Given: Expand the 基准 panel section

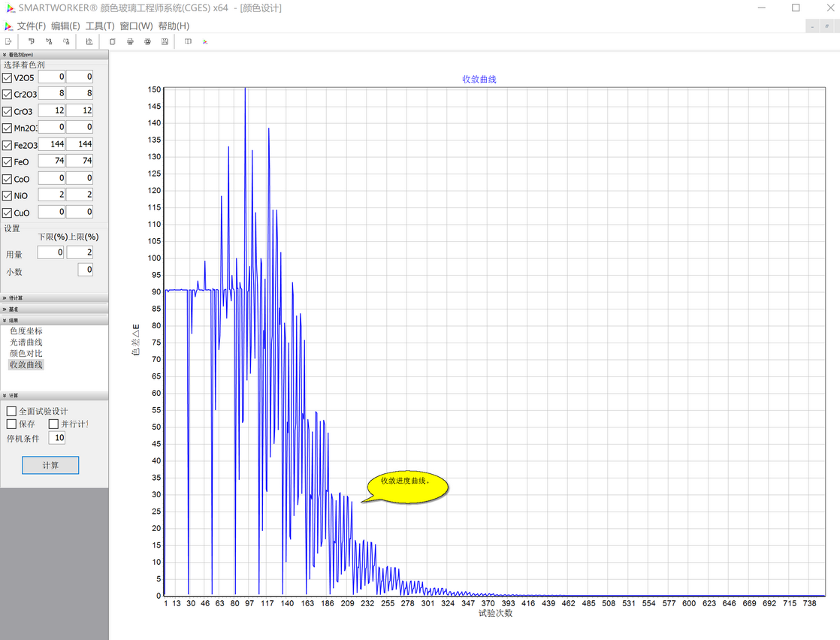Looking at the screenshot, I should pyautogui.click(x=54, y=309).
